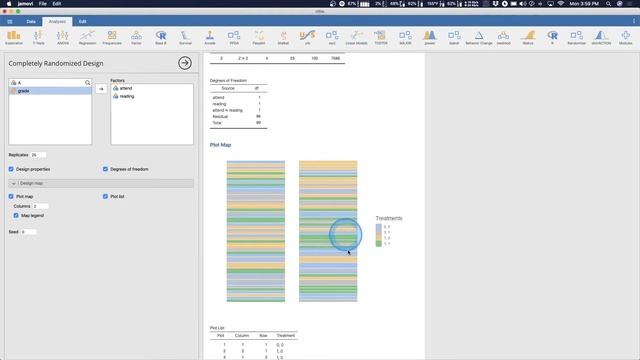Open the MAJOR module menu

(x=405, y=38)
